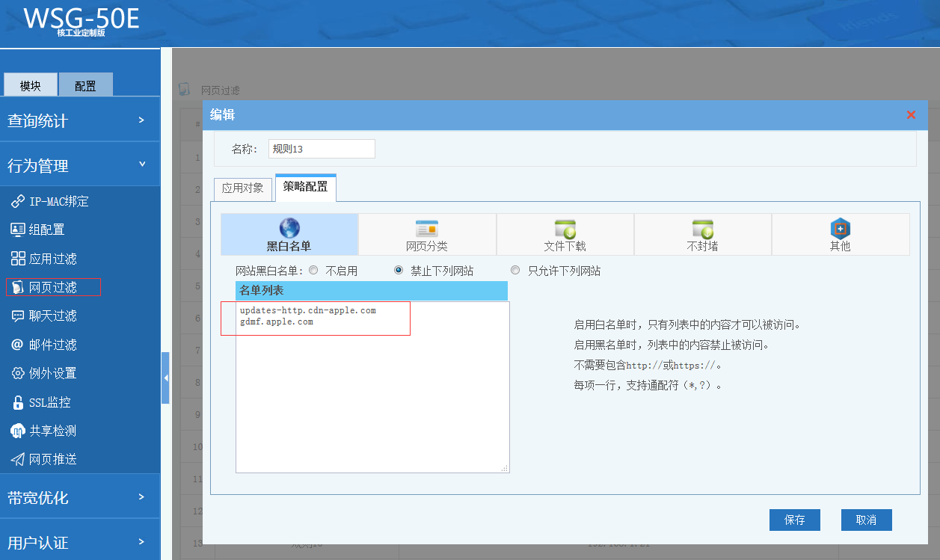Open the 黑白名单 globe icon section
The height and width of the screenshot is (560, 940).
click(x=289, y=234)
